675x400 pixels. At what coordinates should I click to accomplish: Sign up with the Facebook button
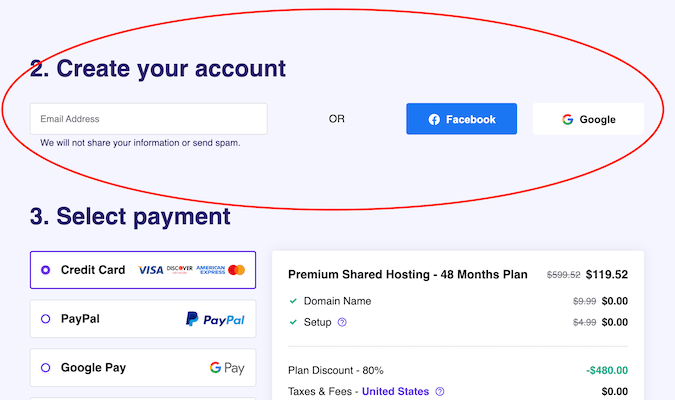pos(461,119)
